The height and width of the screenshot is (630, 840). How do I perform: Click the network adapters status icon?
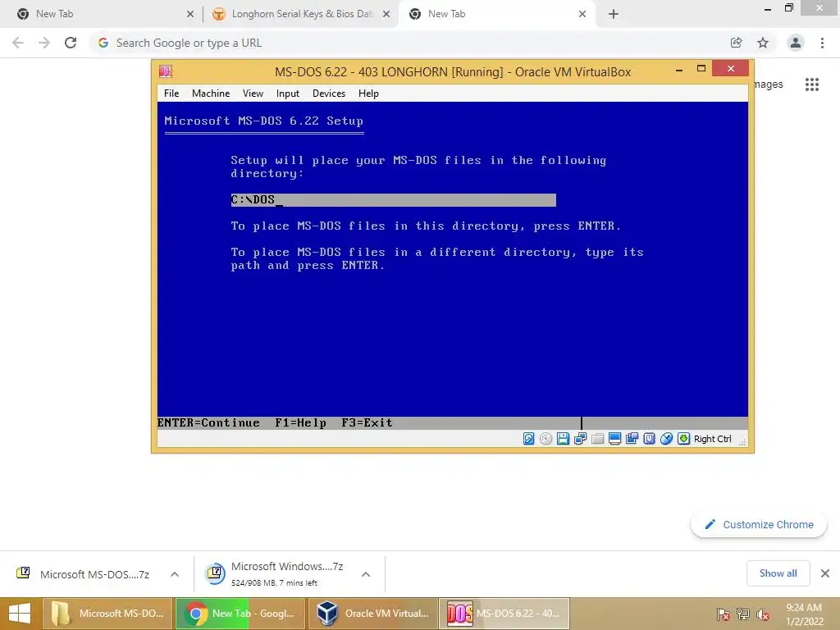click(580, 439)
